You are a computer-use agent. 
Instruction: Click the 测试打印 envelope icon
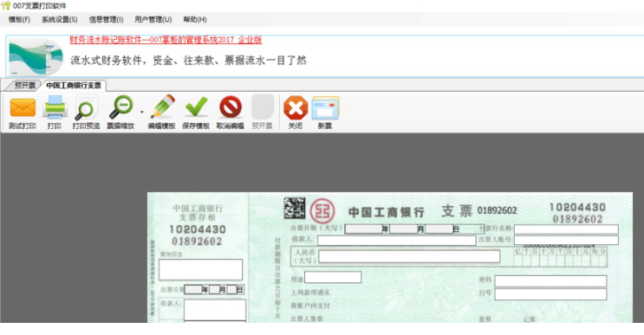point(23,107)
